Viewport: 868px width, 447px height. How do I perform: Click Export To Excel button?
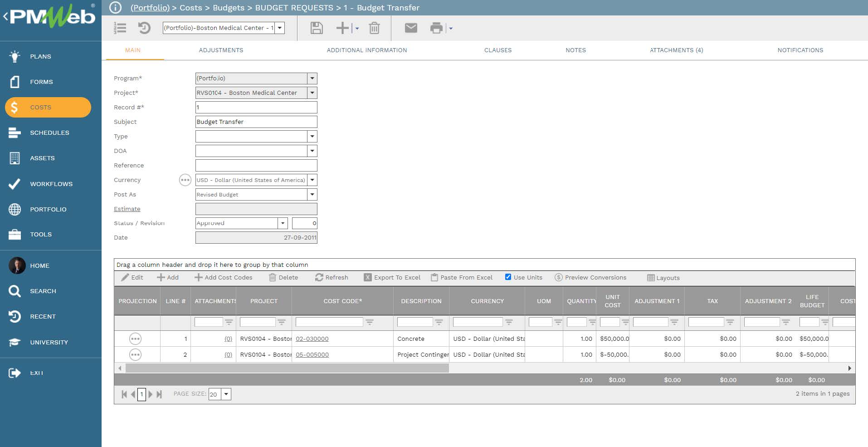click(392, 278)
